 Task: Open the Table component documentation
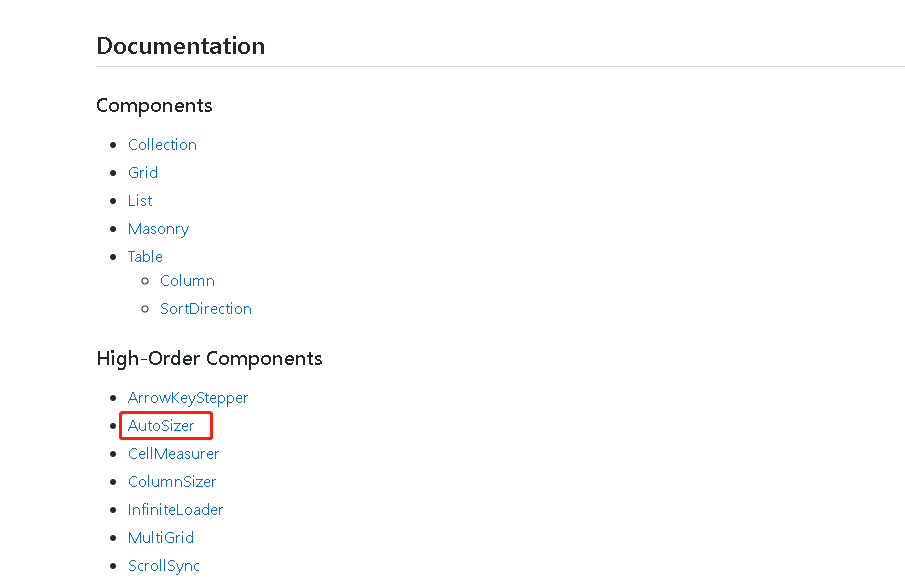[144, 256]
